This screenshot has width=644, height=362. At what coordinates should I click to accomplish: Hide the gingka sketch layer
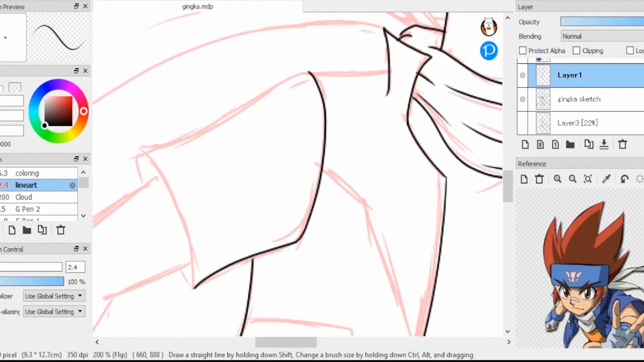[x=523, y=99]
